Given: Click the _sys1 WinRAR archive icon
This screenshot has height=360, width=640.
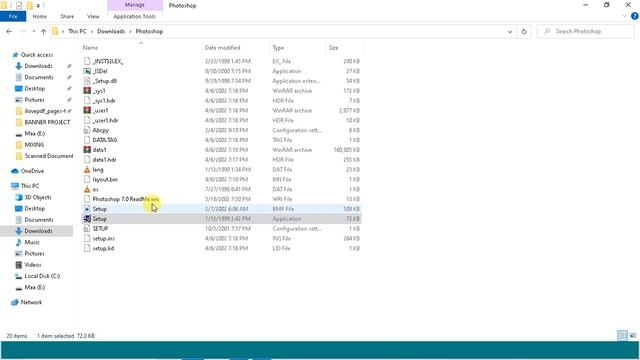Looking at the screenshot, I should 87,91.
